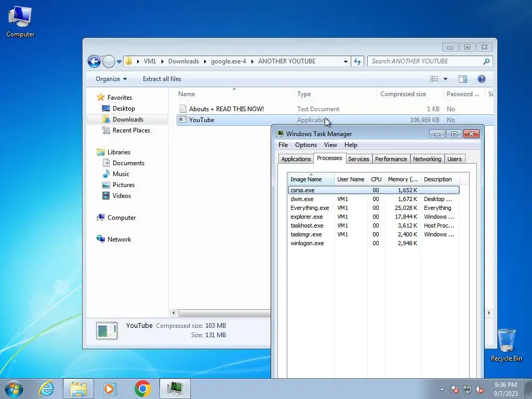This screenshot has width=532, height=399.
Task: Switch to the Users tab
Action: coord(454,159)
